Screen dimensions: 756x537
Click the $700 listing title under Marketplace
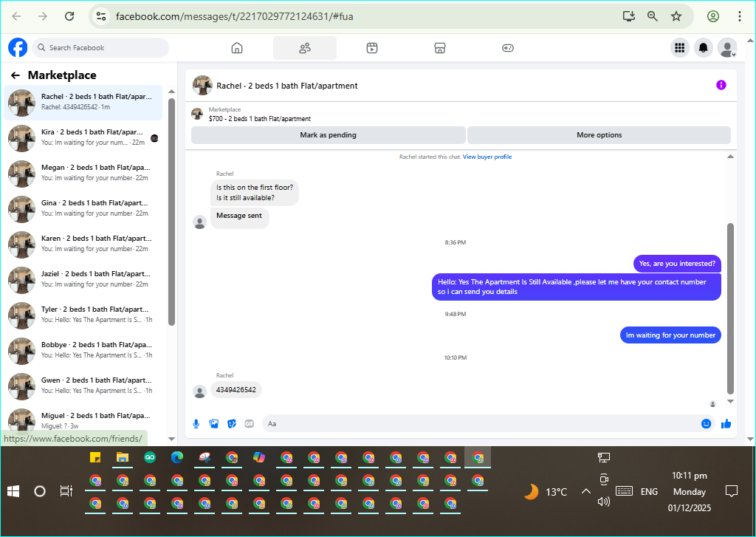[259, 119]
